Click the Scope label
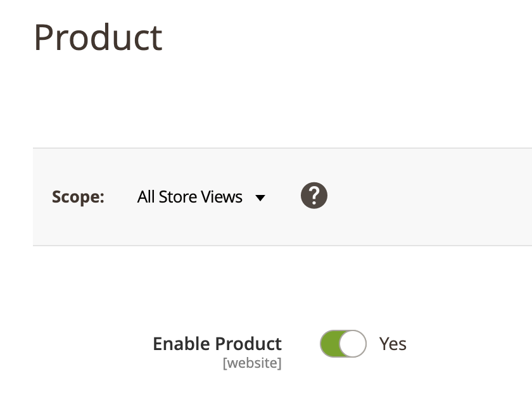This screenshot has height=395, width=532. [x=78, y=197]
